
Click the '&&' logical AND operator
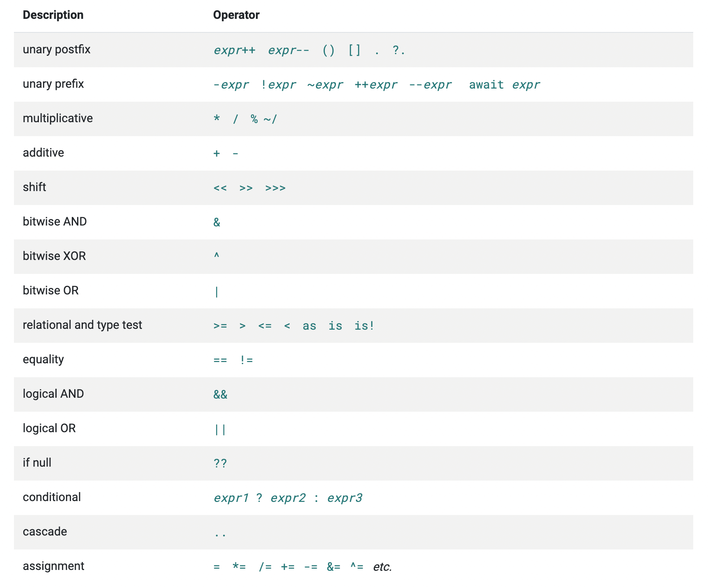coord(220,394)
